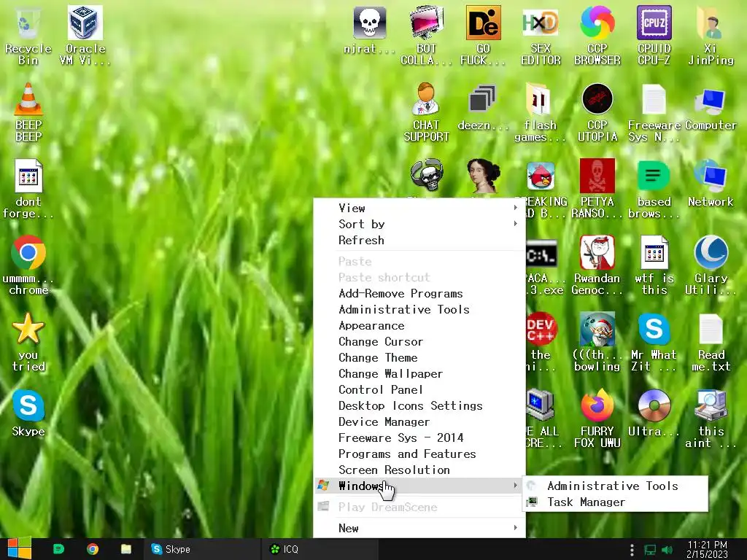747x560 pixels.
Task: Open Programs and Features entry
Action: tap(419, 454)
